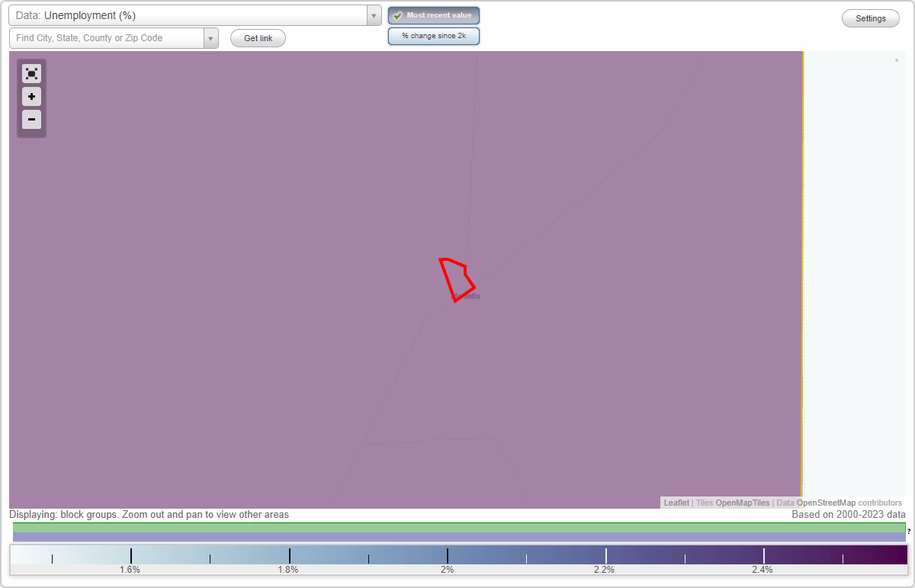Click the fullscreen map icon
Screen dimensions: 915x588
pos(31,74)
